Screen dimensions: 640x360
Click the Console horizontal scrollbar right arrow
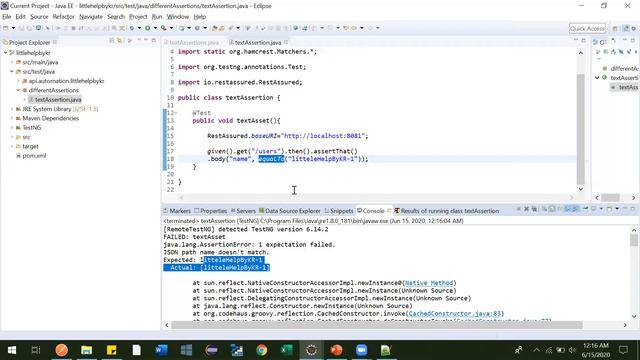[625, 325]
